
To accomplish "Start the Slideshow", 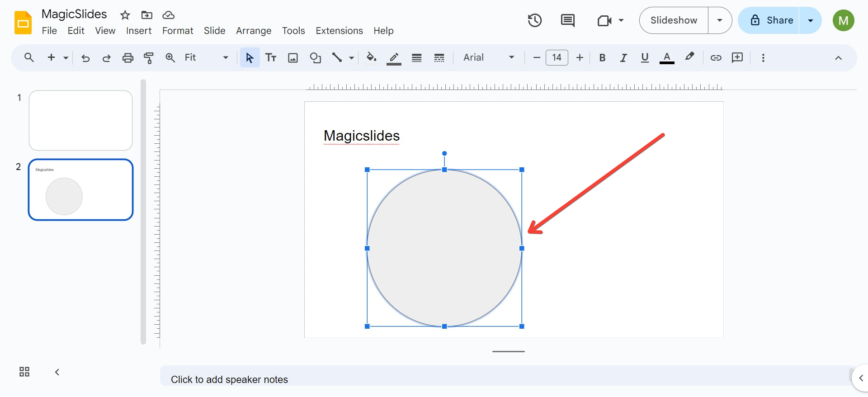I will click(x=674, y=20).
